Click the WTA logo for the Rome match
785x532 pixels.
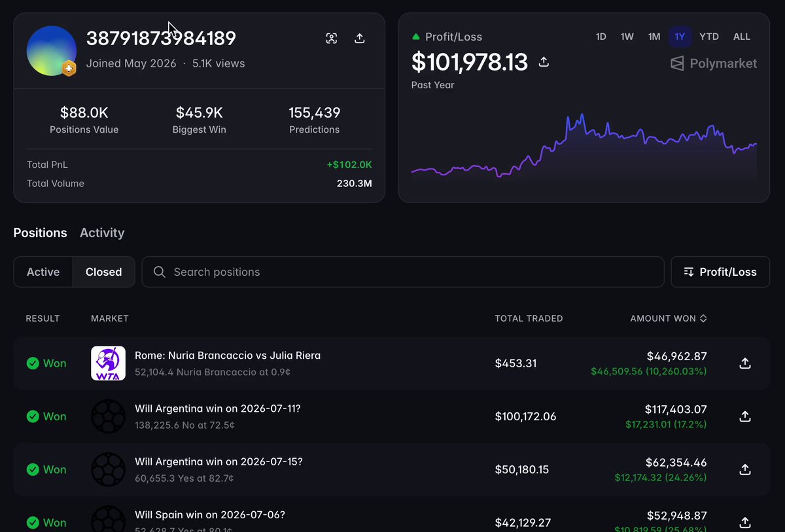(108, 363)
